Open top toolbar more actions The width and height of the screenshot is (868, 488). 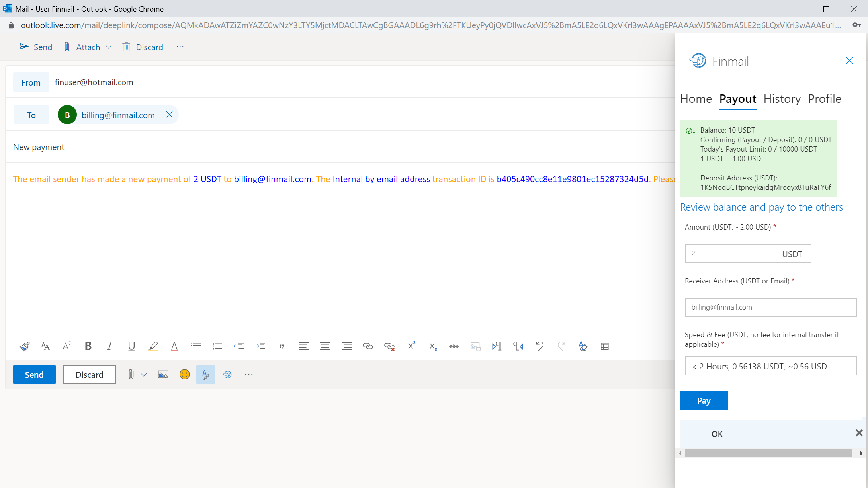coord(180,47)
